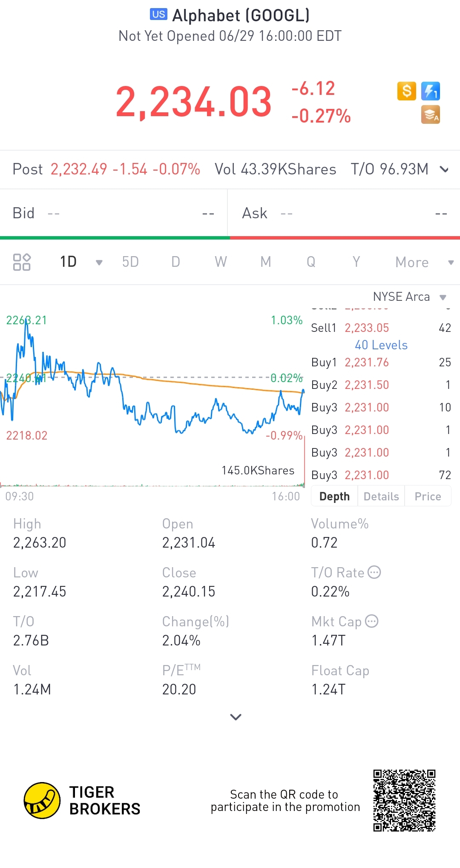This screenshot has width=460, height=868.
Task: Select the Depth tab
Action: (x=334, y=496)
